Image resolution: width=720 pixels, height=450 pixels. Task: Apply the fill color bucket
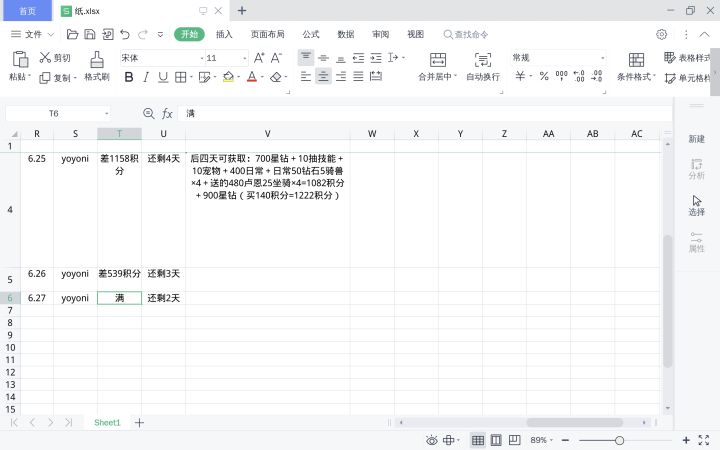228,77
